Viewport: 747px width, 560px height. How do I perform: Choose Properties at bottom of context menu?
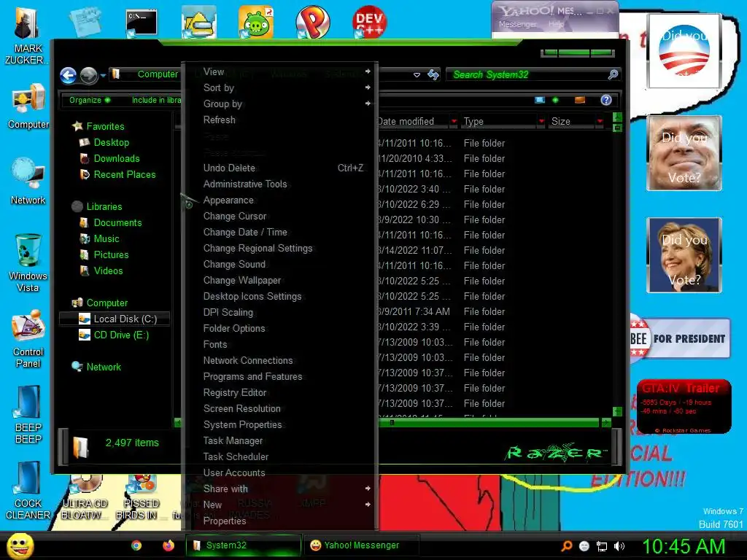click(x=279, y=521)
